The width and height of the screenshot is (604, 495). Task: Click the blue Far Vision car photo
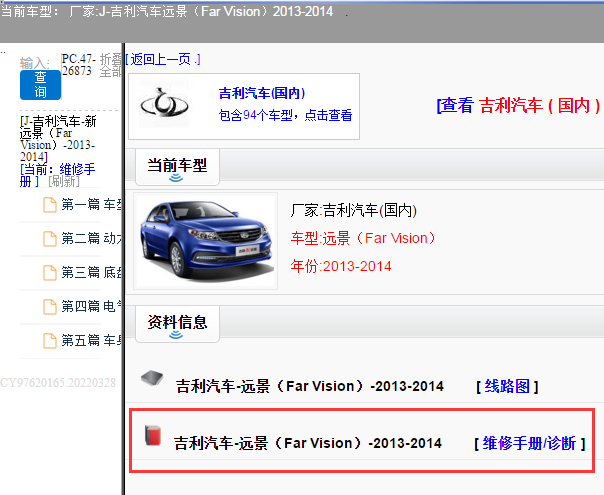coord(206,241)
